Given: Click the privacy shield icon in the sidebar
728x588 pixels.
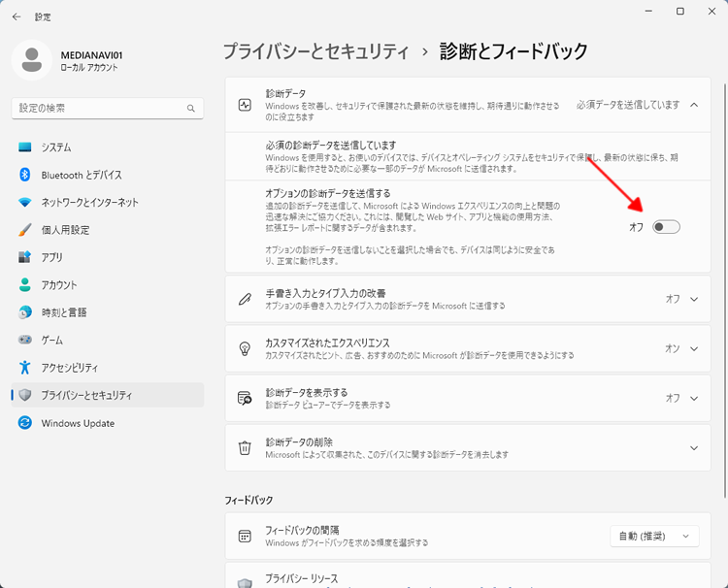Looking at the screenshot, I should click(x=24, y=395).
